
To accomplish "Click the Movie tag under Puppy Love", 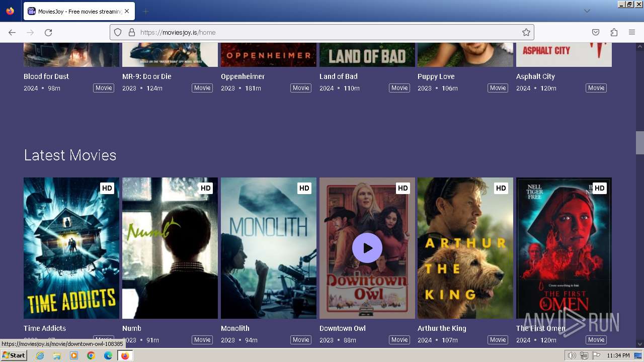I will [498, 88].
